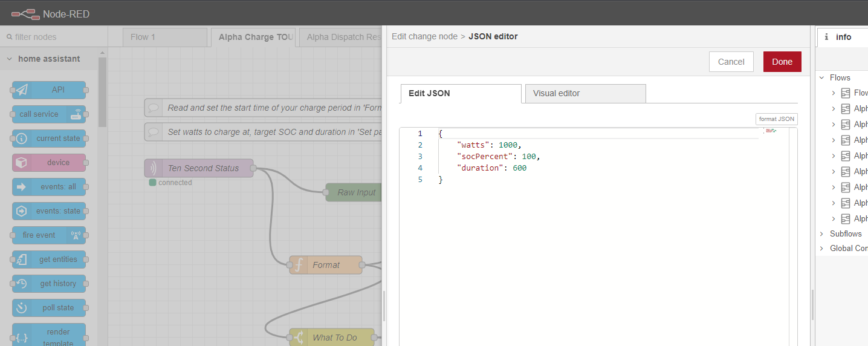868x346 pixels.
Task: Click line number 5 in gutter
Action: (x=420, y=180)
